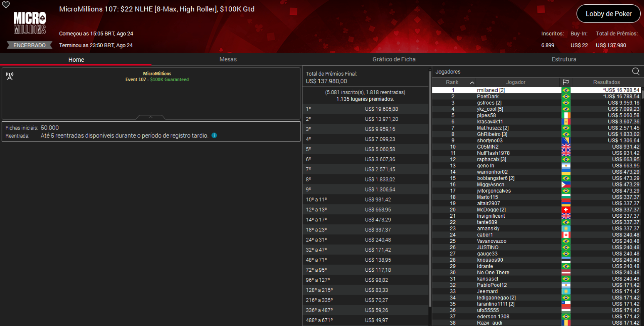Click the flag column header icon
Screen dimensions: 644x326
tap(566, 82)
